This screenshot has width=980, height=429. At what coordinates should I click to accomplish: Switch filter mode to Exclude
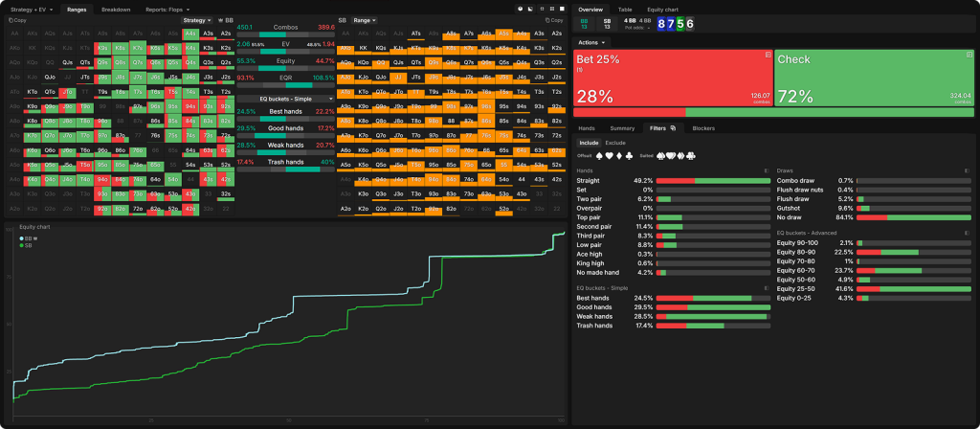click(615, 143)
